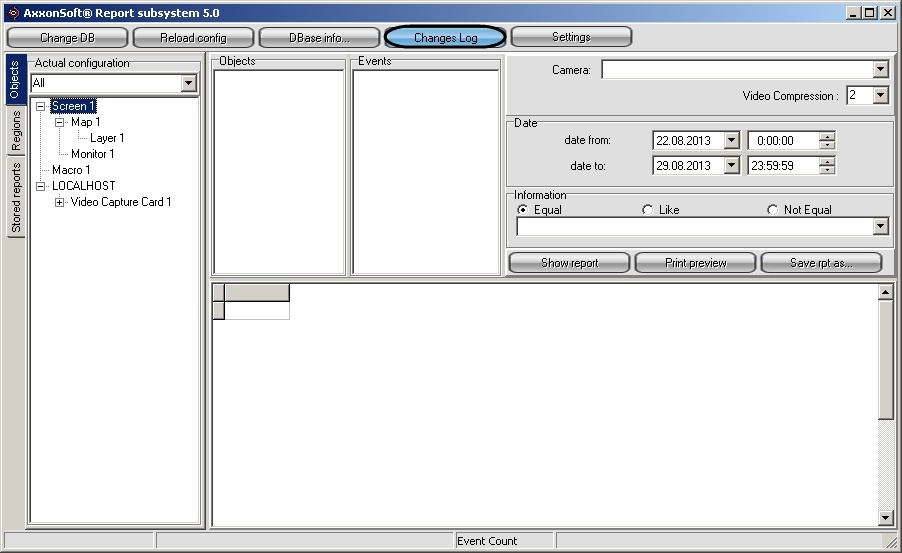Click the Events list box
This screenshot has height=553, width=902.
(x=426, y=171)
